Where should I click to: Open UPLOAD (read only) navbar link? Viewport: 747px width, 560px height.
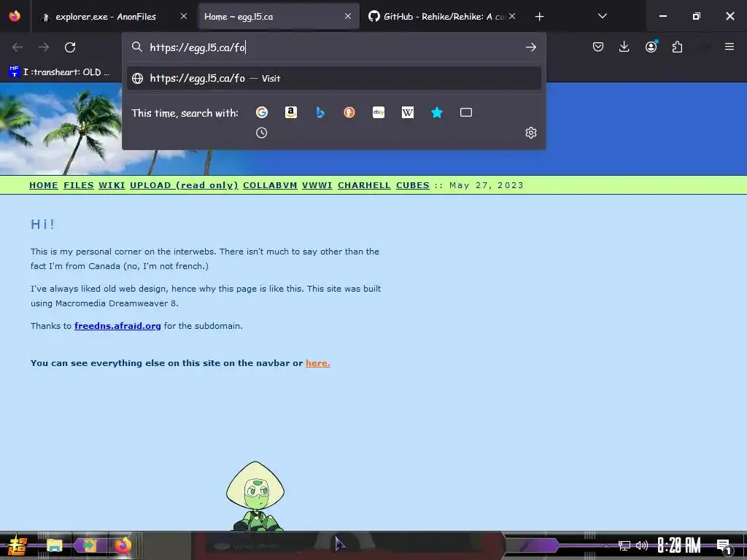click(x=184, y=185)
